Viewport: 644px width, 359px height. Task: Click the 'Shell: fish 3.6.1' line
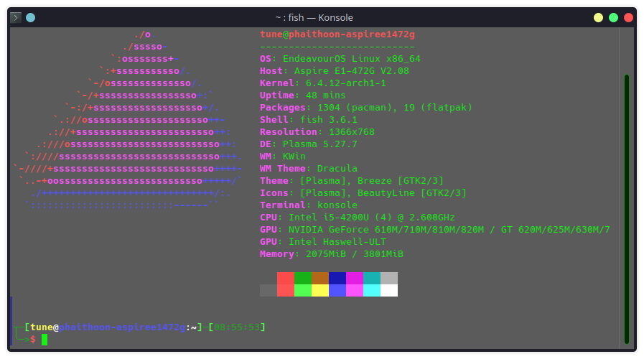pyautogui.click(x=309, y=120)
